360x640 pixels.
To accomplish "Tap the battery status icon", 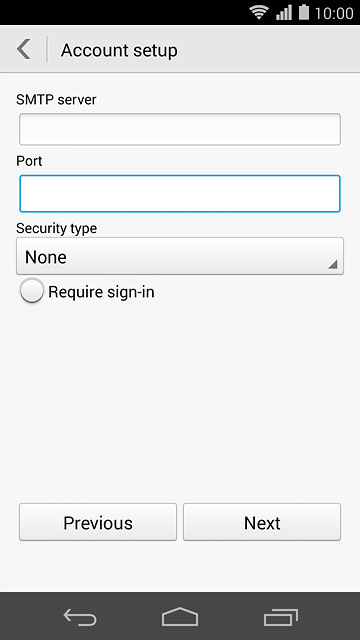I will pos(304,12).
